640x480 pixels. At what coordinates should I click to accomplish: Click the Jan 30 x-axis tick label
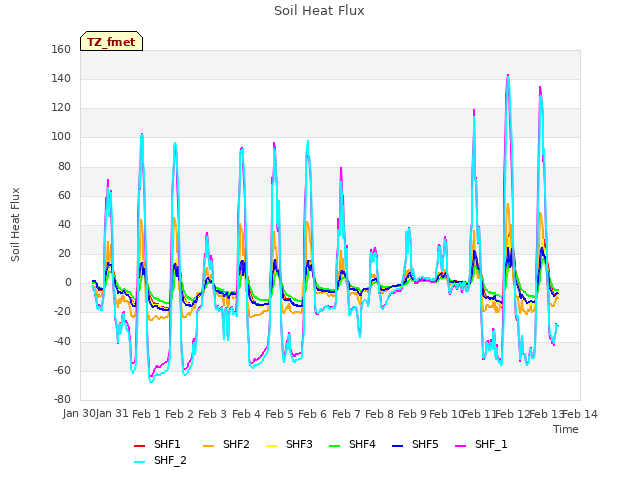click(79, 413)
